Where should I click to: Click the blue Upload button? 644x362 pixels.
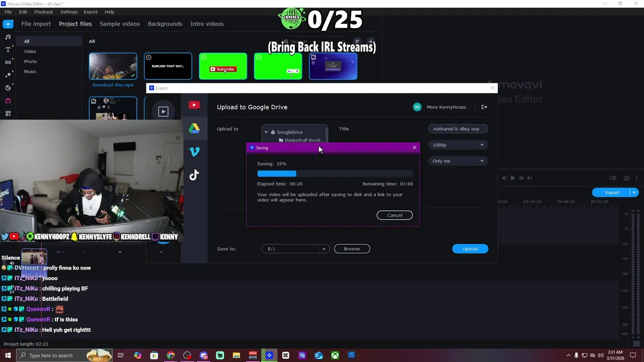coord(470,249)
